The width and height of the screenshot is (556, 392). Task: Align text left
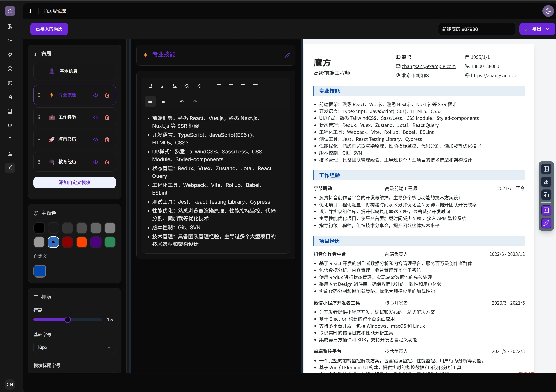coord(218,86)
